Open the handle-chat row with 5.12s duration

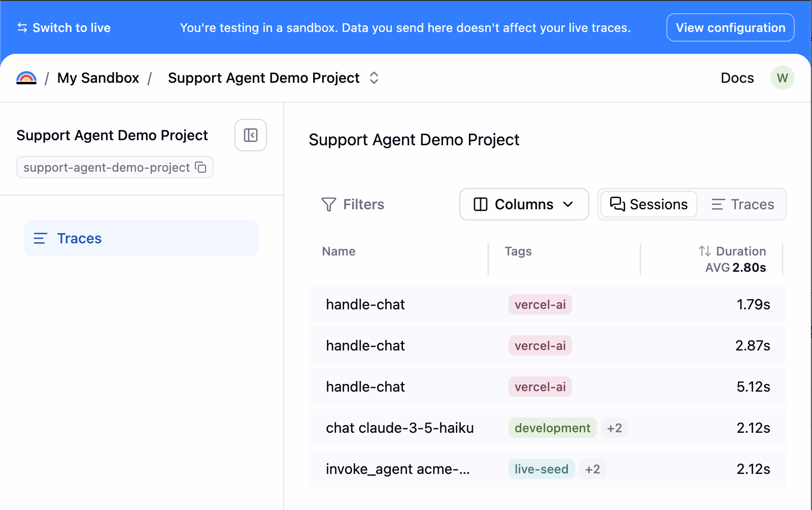(547, 387)
